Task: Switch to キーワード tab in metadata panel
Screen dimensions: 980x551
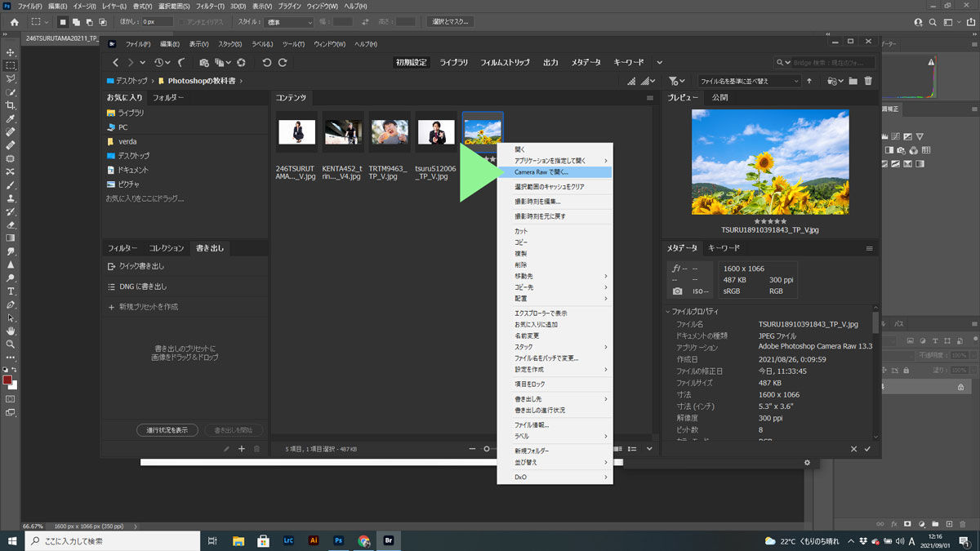Action: coord(724,247)
